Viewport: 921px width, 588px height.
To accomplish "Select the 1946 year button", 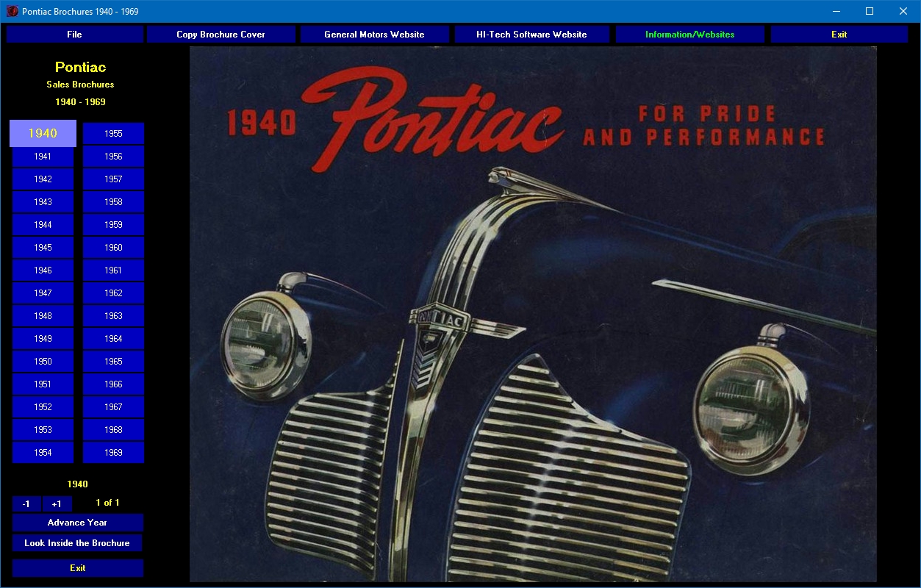I will pos(43,270).
